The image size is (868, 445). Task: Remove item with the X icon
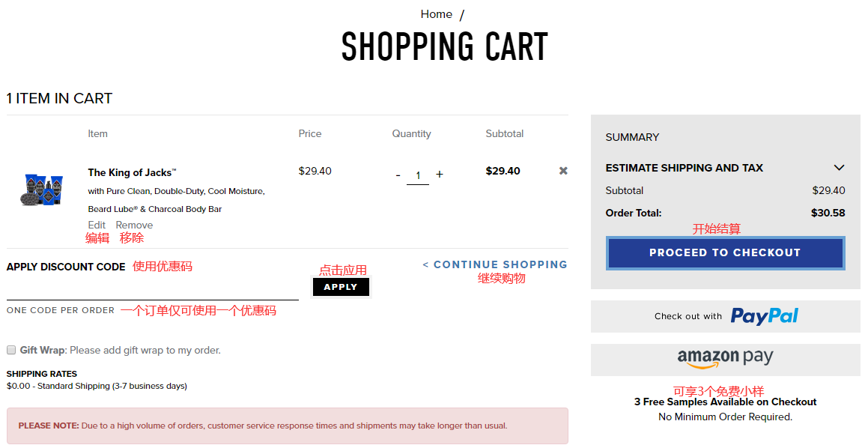563,171
